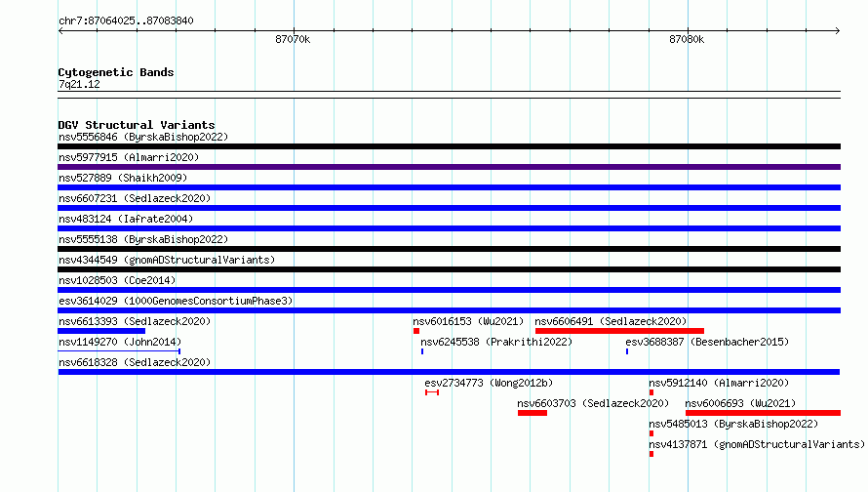
Task: Click the small red nsv5912140 marker
Action: click(651, 392)
